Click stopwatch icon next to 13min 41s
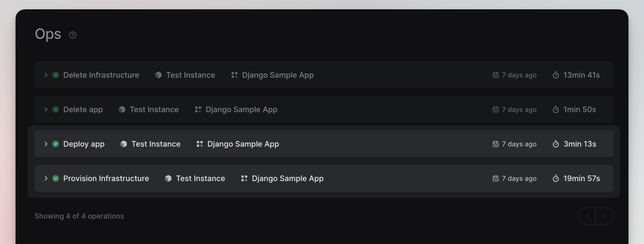The height and width of the screenshot is (244, 644). (556, 75)
